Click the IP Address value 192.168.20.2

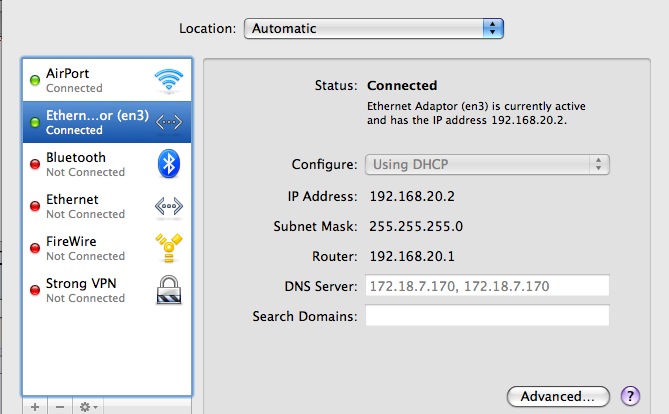412,196
